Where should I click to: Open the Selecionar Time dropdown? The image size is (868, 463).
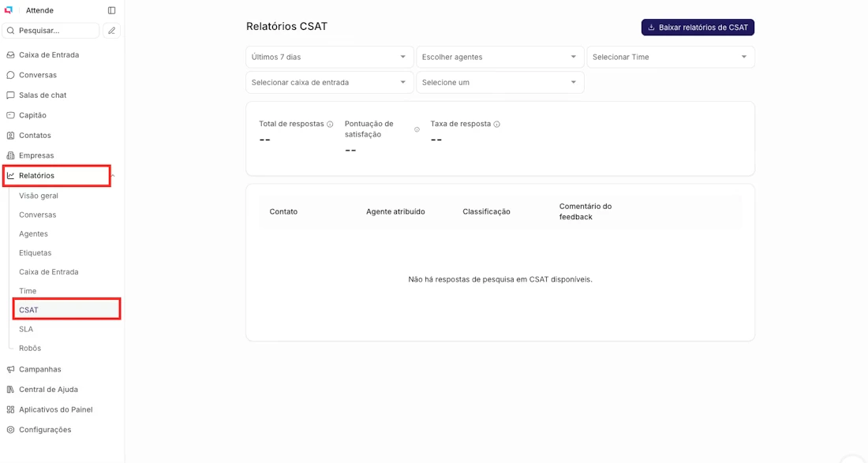tap(670, 57)
